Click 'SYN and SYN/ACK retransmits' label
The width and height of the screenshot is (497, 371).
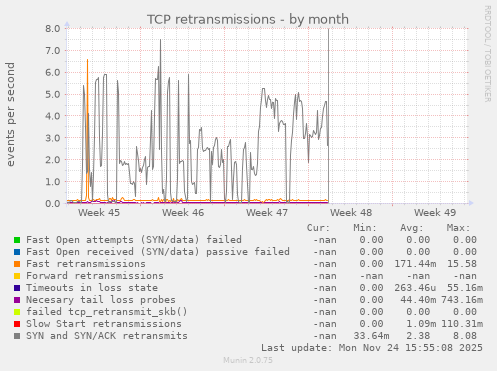pos(107,336)
